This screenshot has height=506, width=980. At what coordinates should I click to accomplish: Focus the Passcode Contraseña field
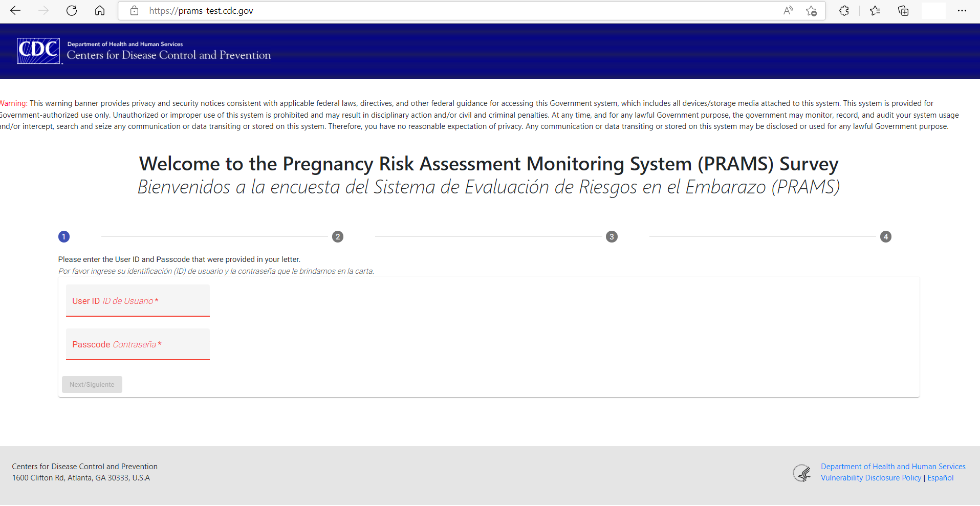(138, 344)
